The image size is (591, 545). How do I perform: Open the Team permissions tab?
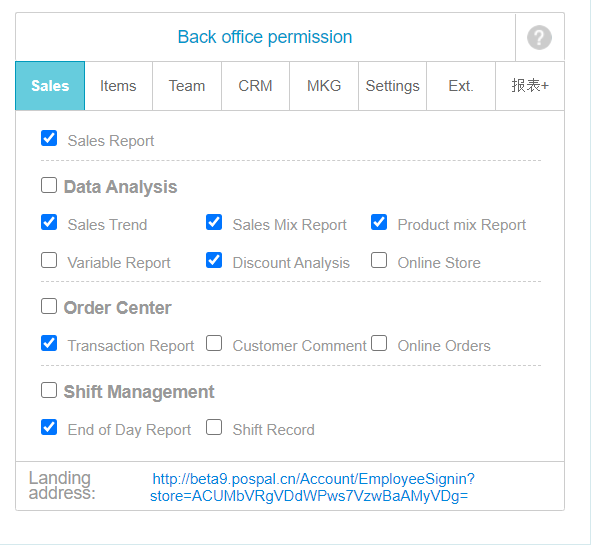187,86
